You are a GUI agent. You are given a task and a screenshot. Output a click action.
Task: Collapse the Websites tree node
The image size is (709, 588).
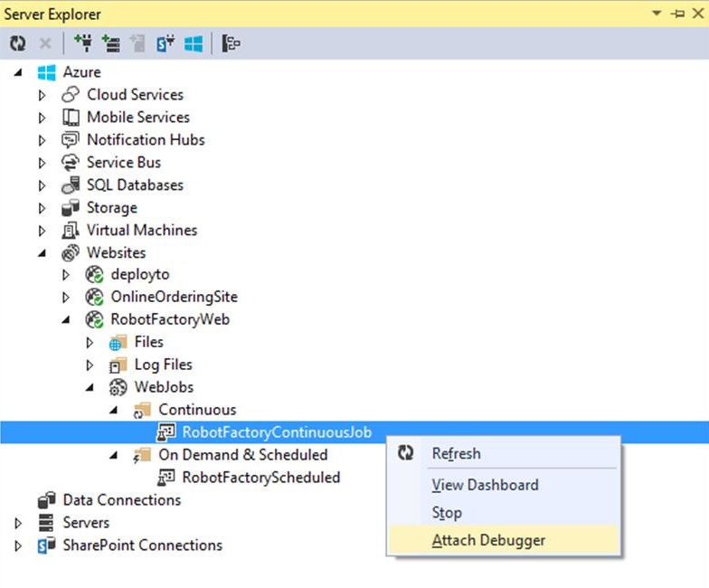[x=42, y=253]
